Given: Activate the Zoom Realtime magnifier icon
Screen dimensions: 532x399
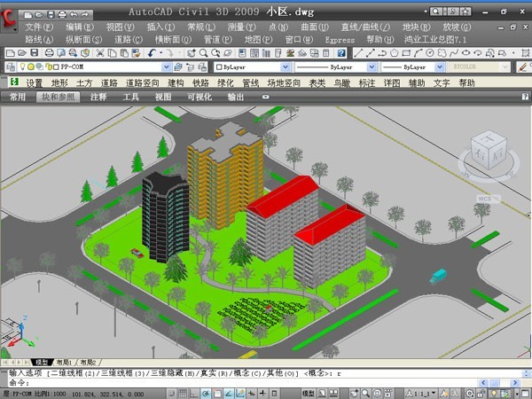Looking at the screenshot, I should 203,53.
